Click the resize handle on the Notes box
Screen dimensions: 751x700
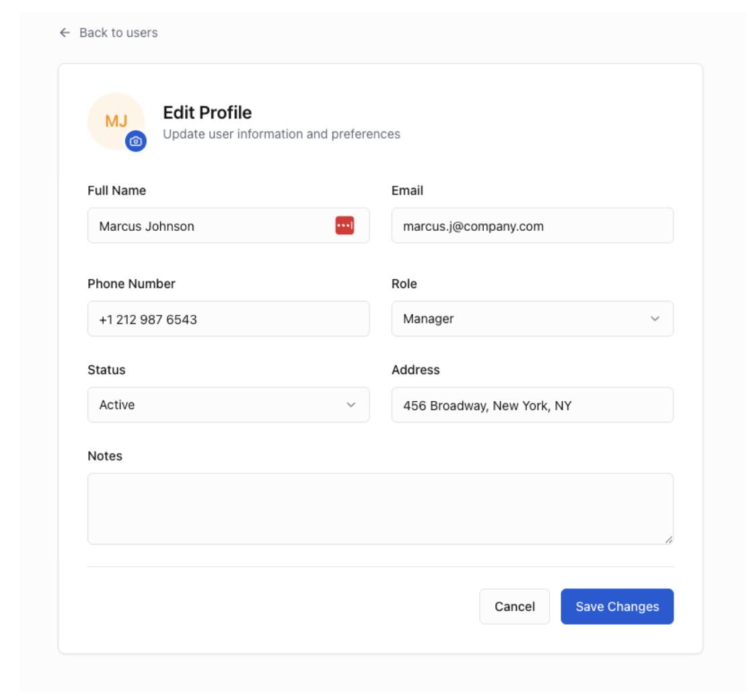click(x=668, y=538)
